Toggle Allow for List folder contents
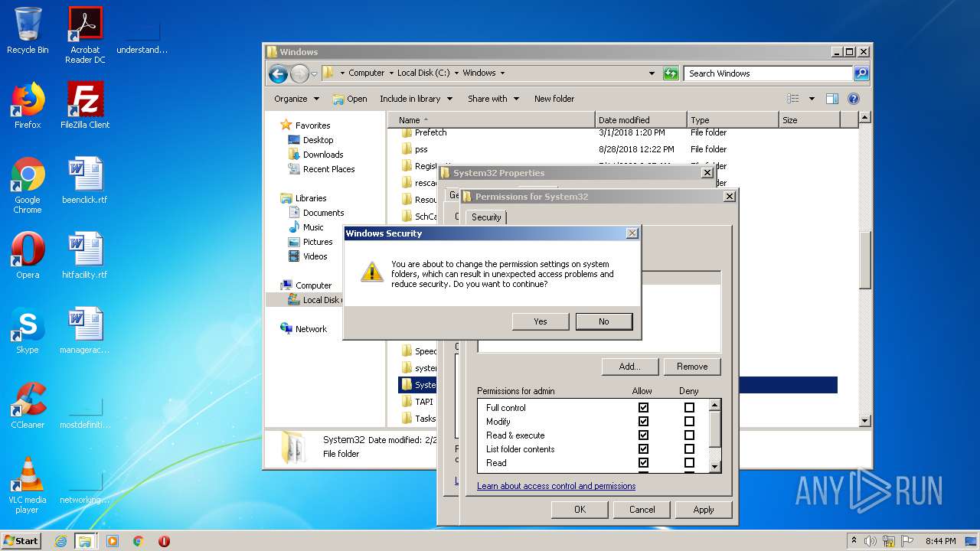 coord(643,449)
